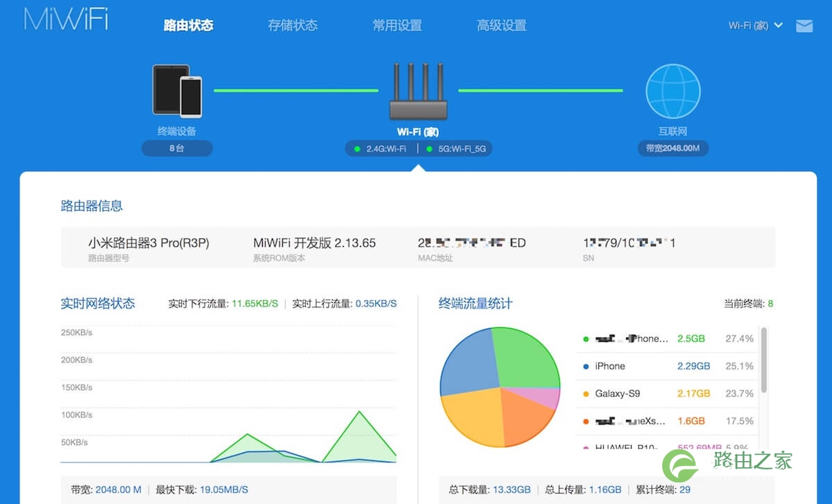Click the device list scrollbar
The width and height of the screenshot is (832, 504).
point(764,360)
